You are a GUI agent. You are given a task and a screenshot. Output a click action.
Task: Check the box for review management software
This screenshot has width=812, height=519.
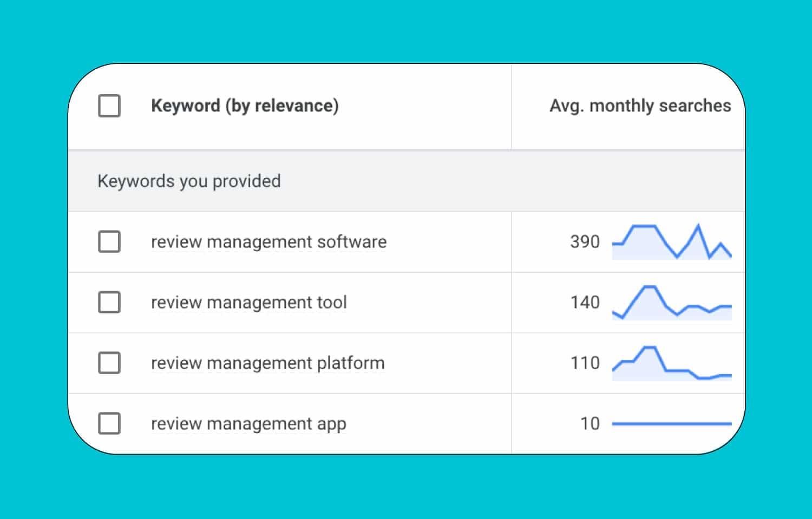(109, 241)
